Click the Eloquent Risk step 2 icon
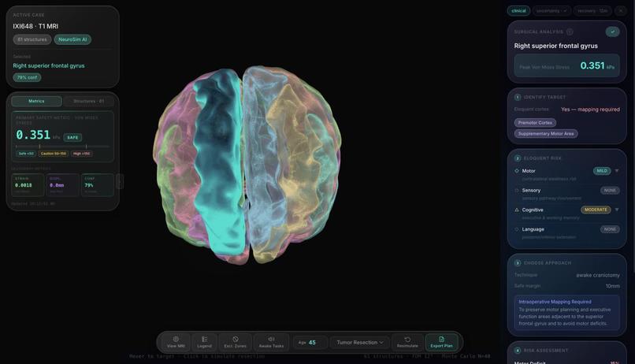This screenshot has width=635, height=364. tap(518, 158)
